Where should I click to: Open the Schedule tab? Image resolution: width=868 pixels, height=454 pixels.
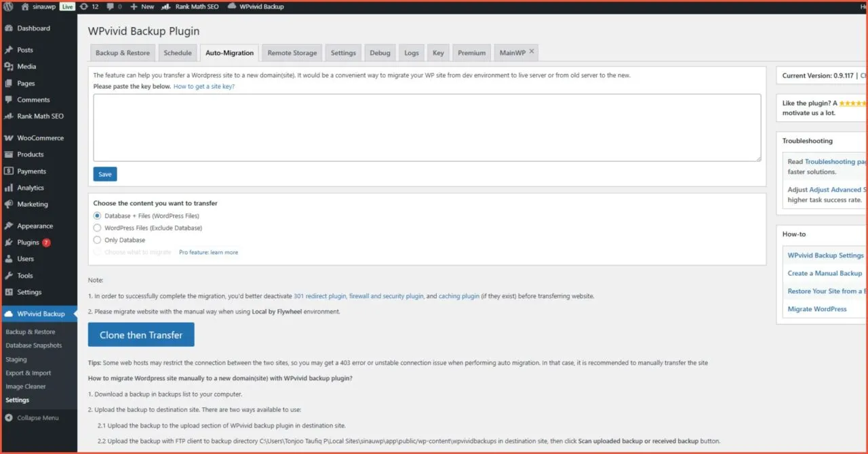click(x=178, y=53)
